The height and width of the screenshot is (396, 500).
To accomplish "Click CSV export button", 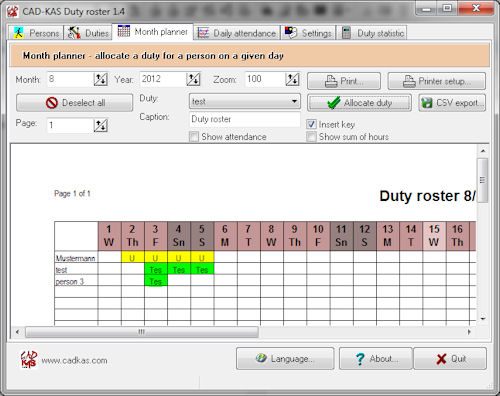I will tap(452, 103).
